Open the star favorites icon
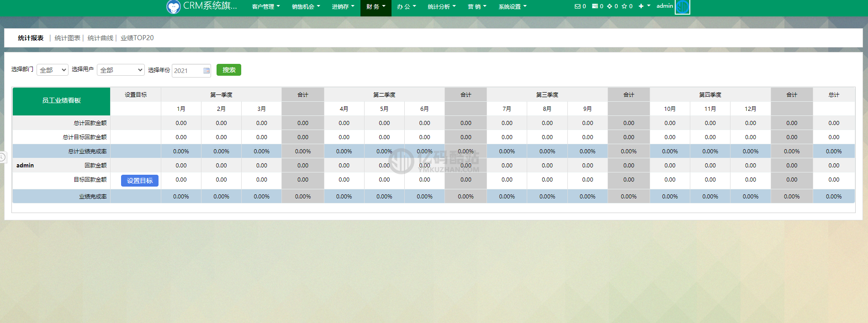The width and height of the screenshot is (868, 323). coord(624,6)
